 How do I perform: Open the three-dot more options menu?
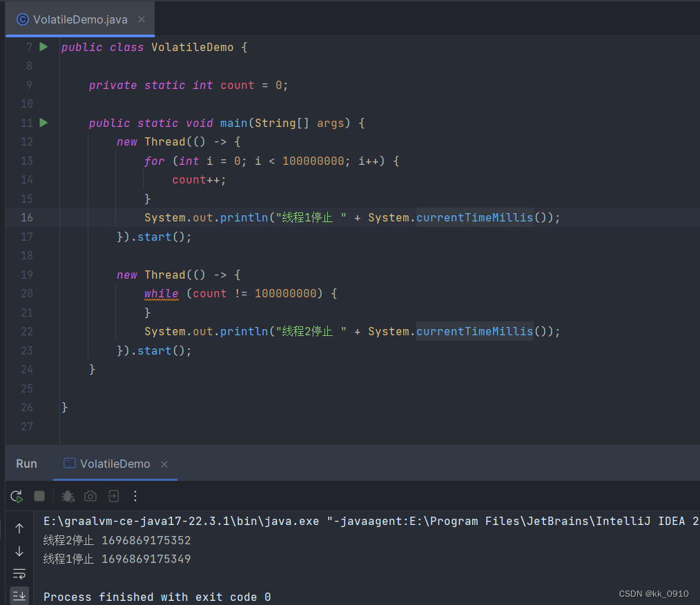(135, 496)
